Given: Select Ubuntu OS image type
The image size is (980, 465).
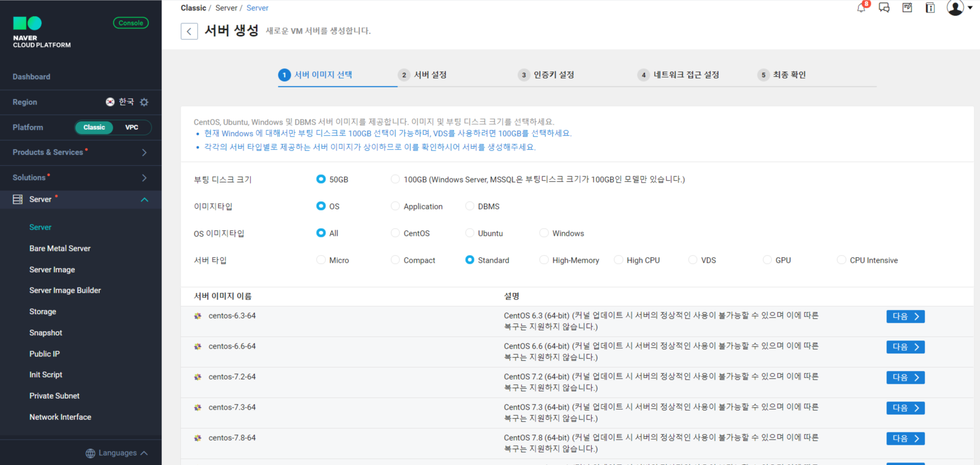Looking at the screenshot, I should coord(470,233).
